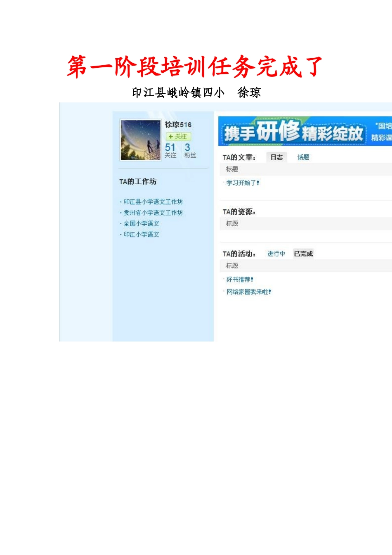
Task: Click the TA的资源 heading
Action: pos(239,211)
